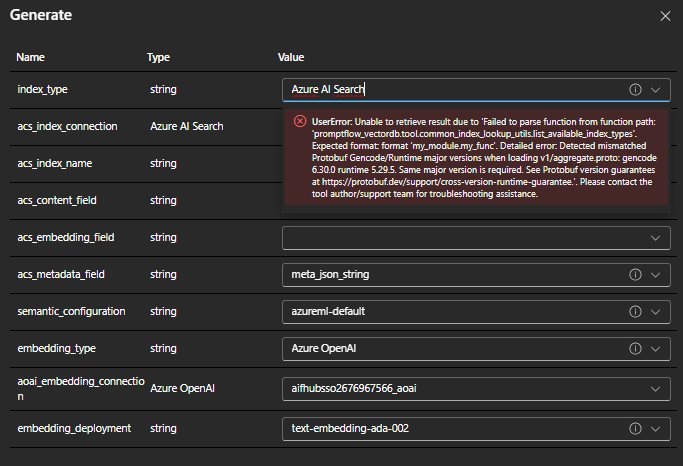Open the acs_metadata_field dropdown chevron
683x466 pixels.
point(655,275)
